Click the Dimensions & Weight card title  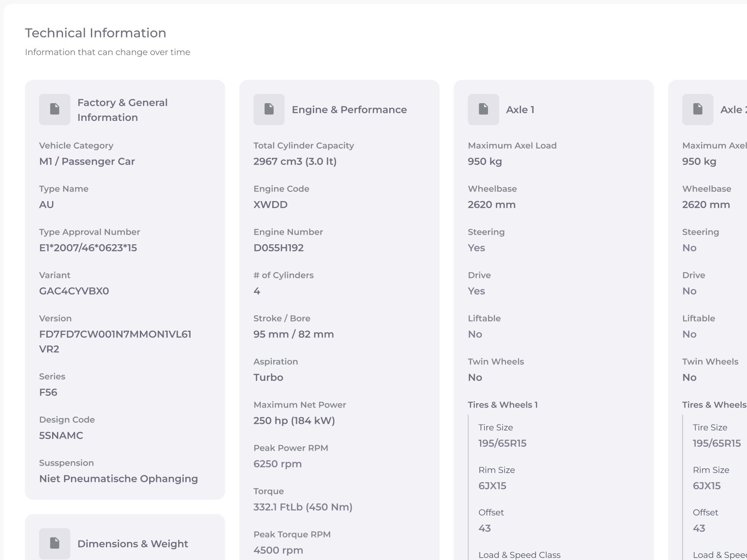[x=132, y=544]
